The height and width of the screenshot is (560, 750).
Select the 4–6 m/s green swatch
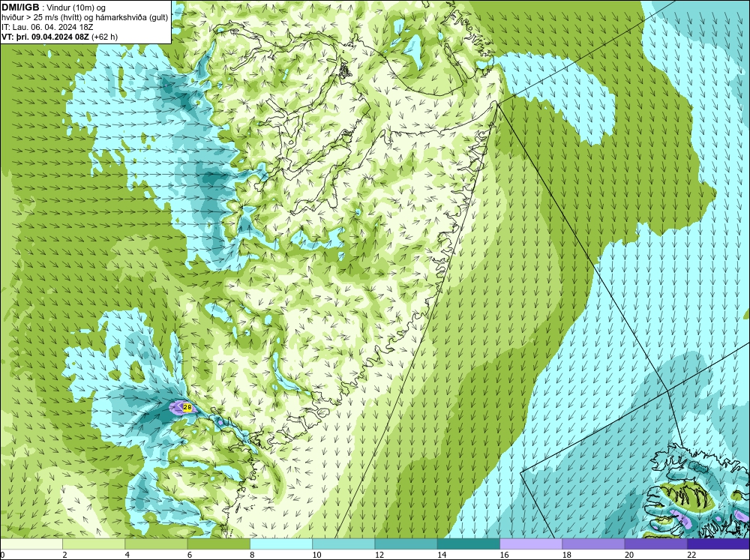point(156,544)
